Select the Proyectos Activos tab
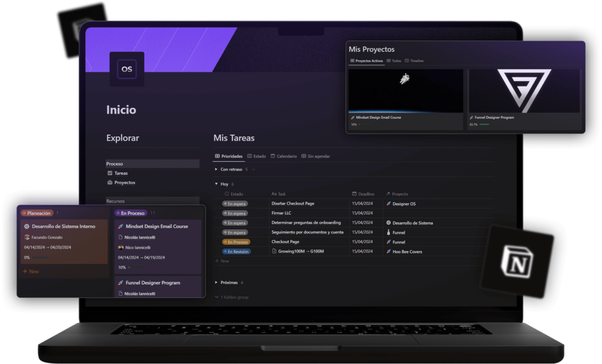This screenshot has height=364, width=602. (367, 61)
